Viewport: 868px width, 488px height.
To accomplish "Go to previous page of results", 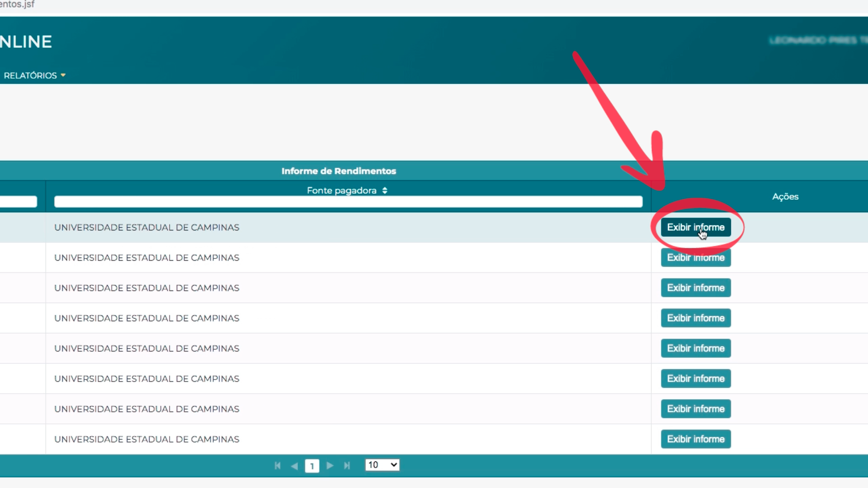I will tap(294, 465).
